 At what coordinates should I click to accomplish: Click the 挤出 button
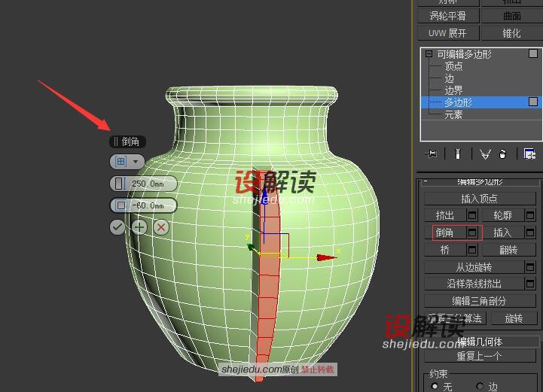coord(445,215)
